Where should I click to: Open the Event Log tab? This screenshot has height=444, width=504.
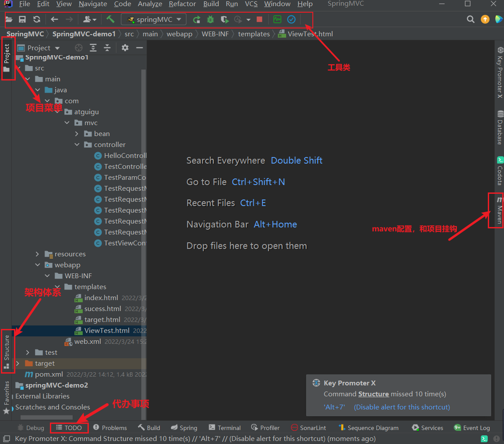pyautogui.click(x=472, y=428)
